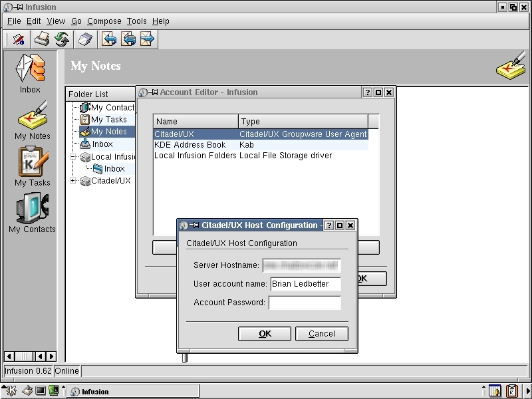
Task: Click the Folder List panel header
Action: point(100,94)
